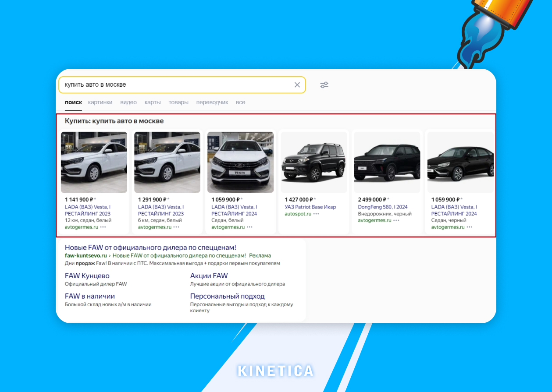
Task: Open three-dot menu on the white 2024 Vesta card
Action: pos(249,227)
